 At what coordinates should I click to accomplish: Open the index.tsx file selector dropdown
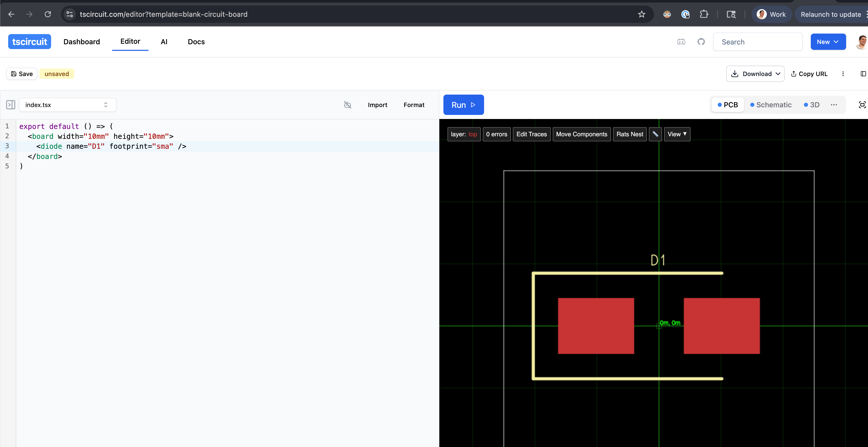click(x=67, y=105)
